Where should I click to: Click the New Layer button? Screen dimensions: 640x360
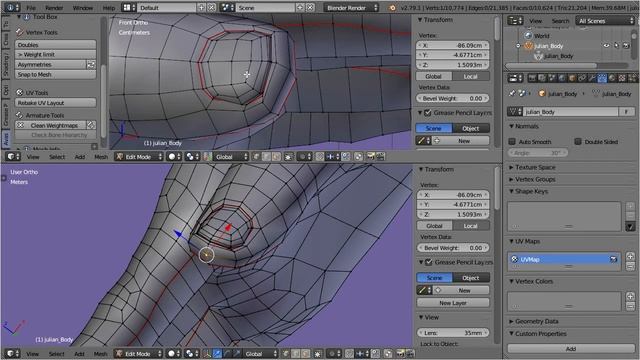(x=453, y=303)
